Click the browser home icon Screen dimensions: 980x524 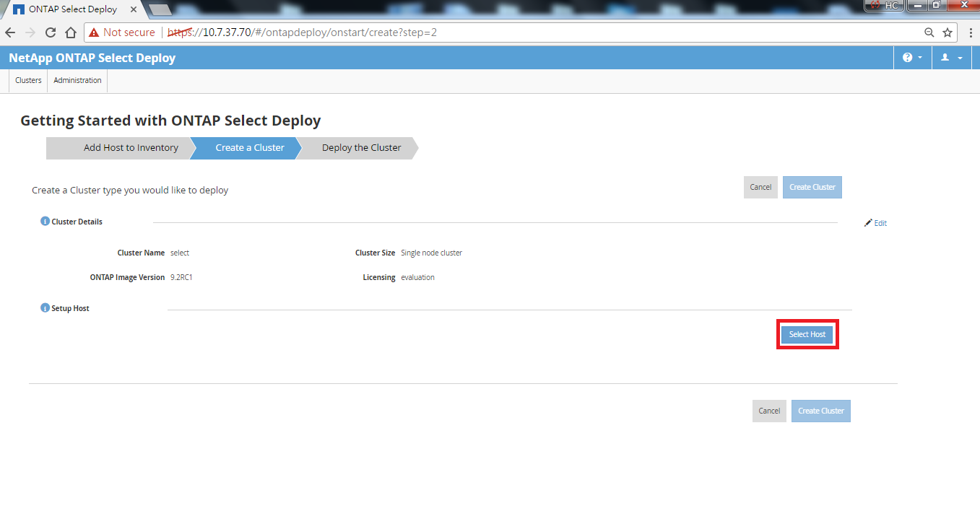coord(71,32)
